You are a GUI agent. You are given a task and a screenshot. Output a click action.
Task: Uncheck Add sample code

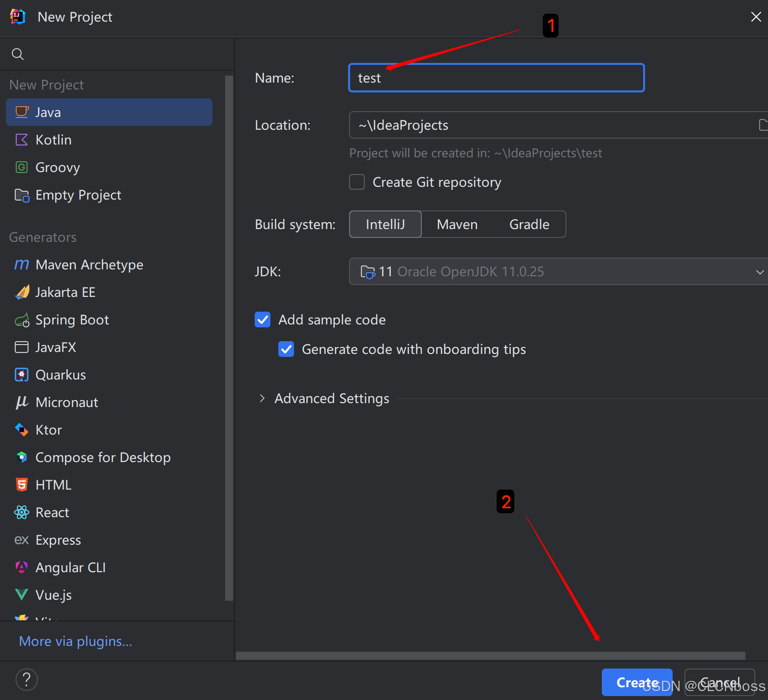click(x=263, y=320)
